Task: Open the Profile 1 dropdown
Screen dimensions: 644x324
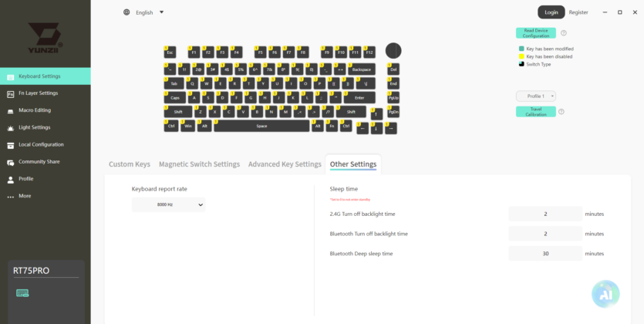Action: click(x=535, y=96)
